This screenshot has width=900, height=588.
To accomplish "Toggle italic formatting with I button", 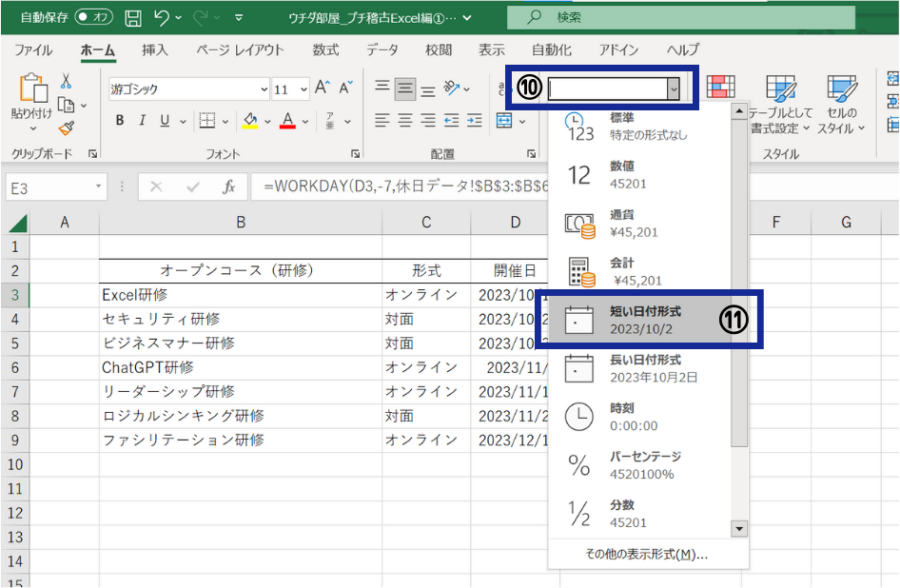I will (143, 121).
